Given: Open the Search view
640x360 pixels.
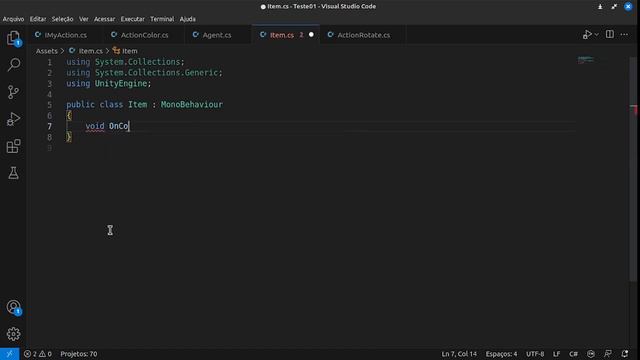Looking at the screenshot, I should tap(13, 64).
